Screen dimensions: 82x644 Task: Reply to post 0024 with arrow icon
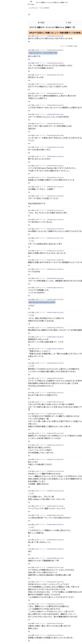pos(29,284)
